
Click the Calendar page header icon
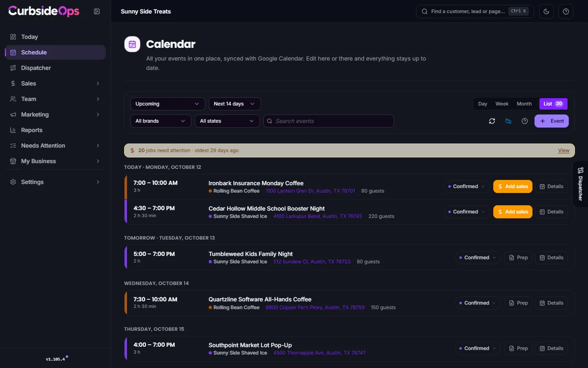click(132, 44)
